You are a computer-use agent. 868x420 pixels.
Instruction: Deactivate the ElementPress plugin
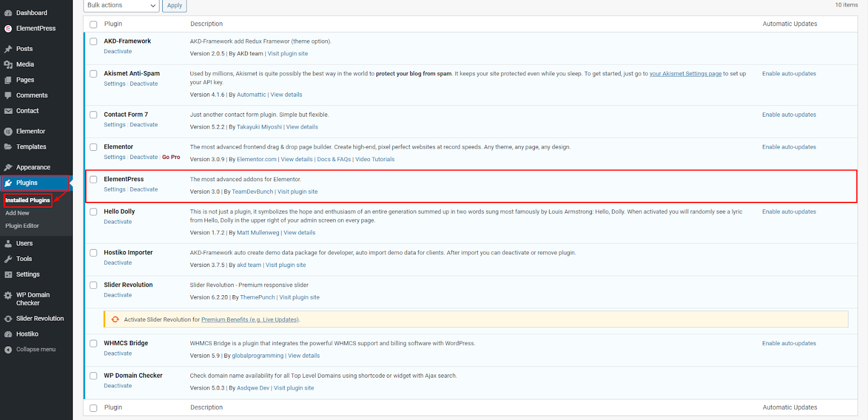[x=144, y=189]
